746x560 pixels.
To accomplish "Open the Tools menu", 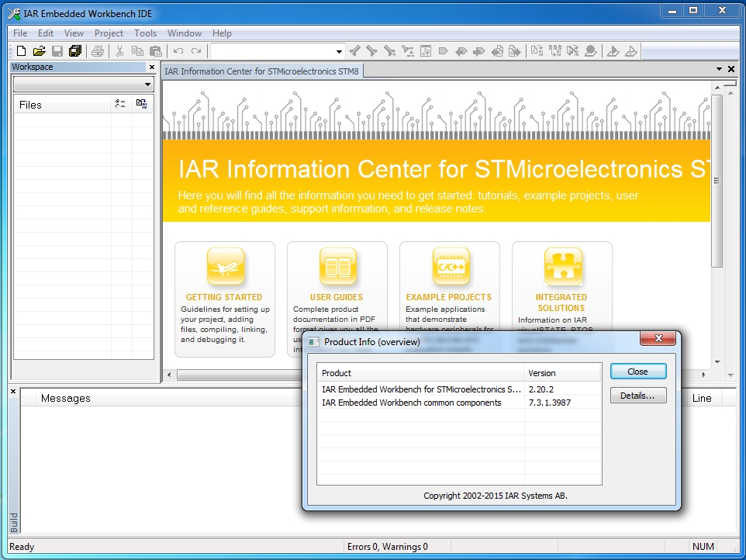I will point(145,33).
